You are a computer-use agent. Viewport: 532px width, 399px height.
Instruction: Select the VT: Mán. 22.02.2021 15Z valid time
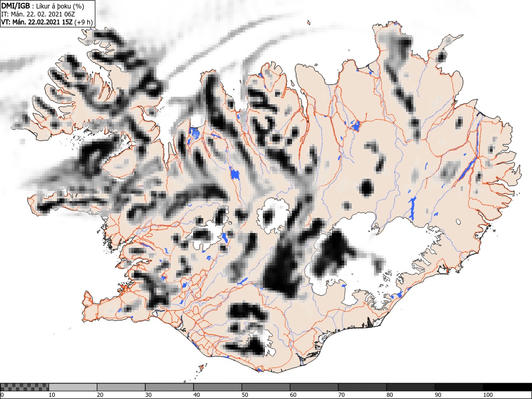tap(37, 22)
